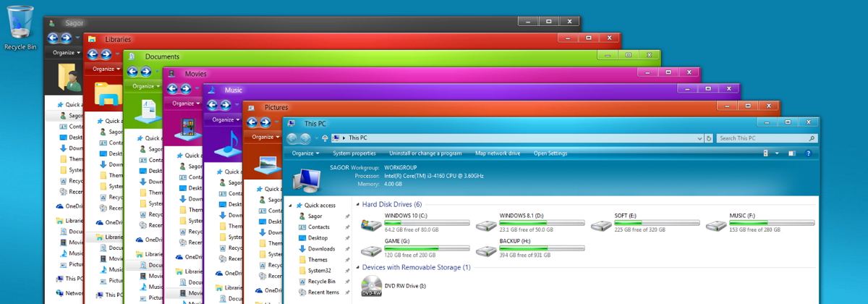The image size is (868, 304).
Task: Click Forward arrow in This PC window
Action: [x=306, y=138]
